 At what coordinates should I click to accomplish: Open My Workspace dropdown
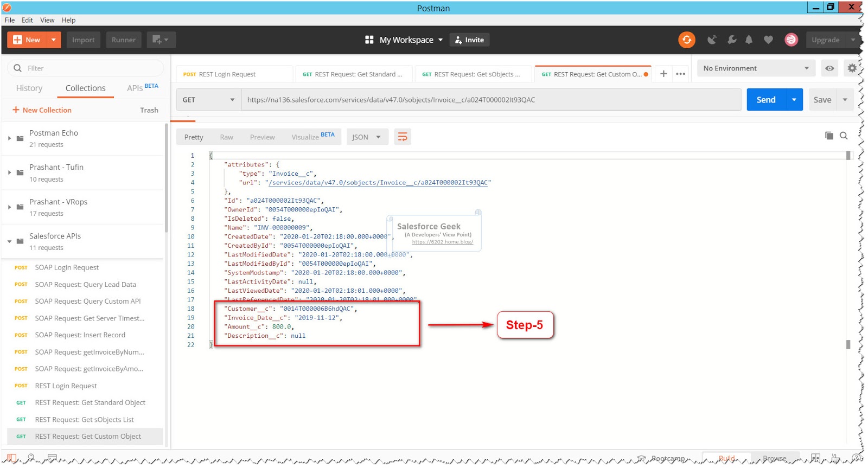[411, 40]
